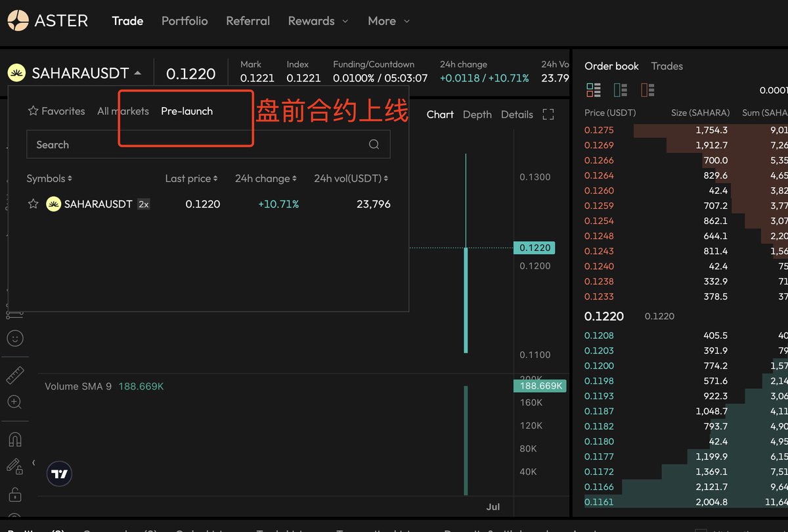Viewport: 788px width, 532px height.
Task: Switch to the All markets tab
Action: [x=123, y=111]
